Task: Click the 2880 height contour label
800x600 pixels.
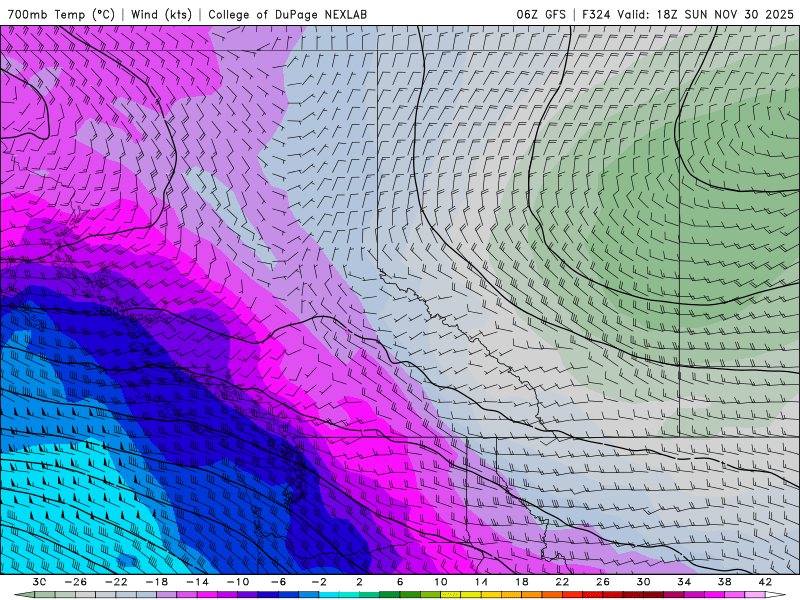Action: pyautogui.click(x=106, y=311)
